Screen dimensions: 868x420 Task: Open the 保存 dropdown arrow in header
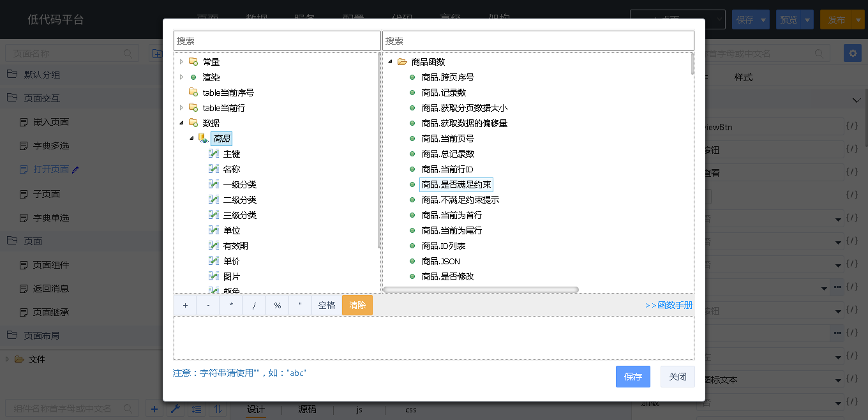tap(764, 20)
